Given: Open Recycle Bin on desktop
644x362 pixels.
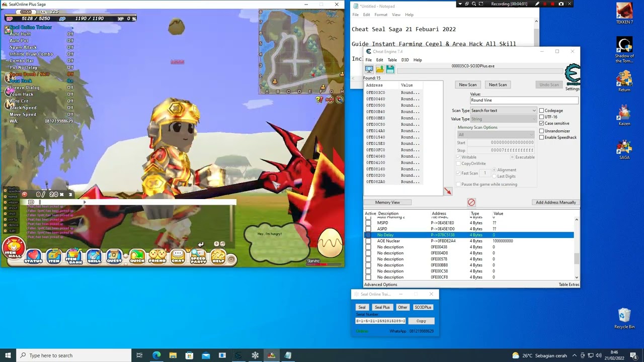Looking at the screenshot, I should (624, 318).
